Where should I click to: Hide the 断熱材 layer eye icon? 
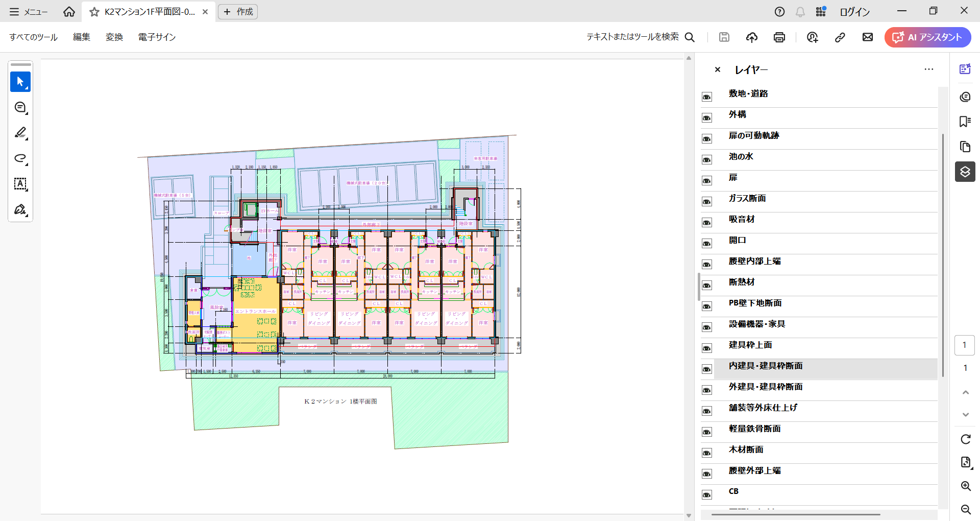pos(707,286)
